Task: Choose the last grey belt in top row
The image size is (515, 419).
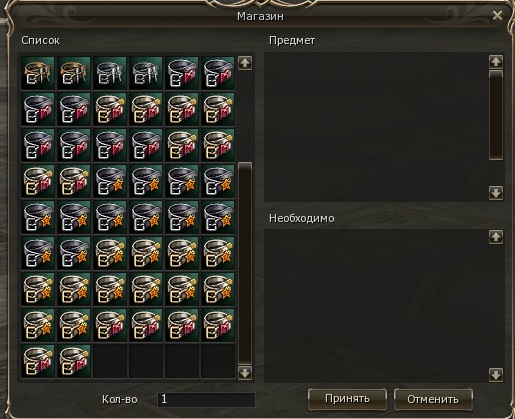Action: [218, 73]
